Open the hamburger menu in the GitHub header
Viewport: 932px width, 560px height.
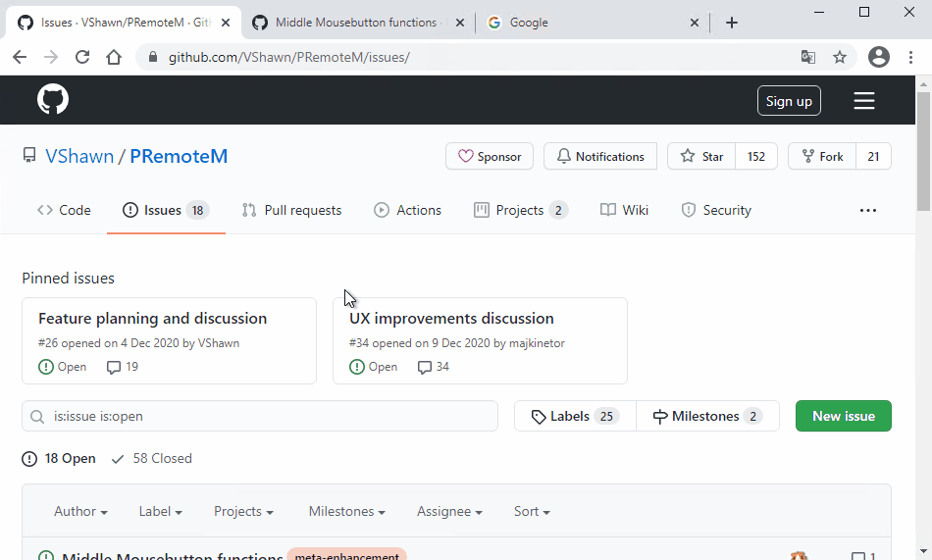click(x=863, y=100)
